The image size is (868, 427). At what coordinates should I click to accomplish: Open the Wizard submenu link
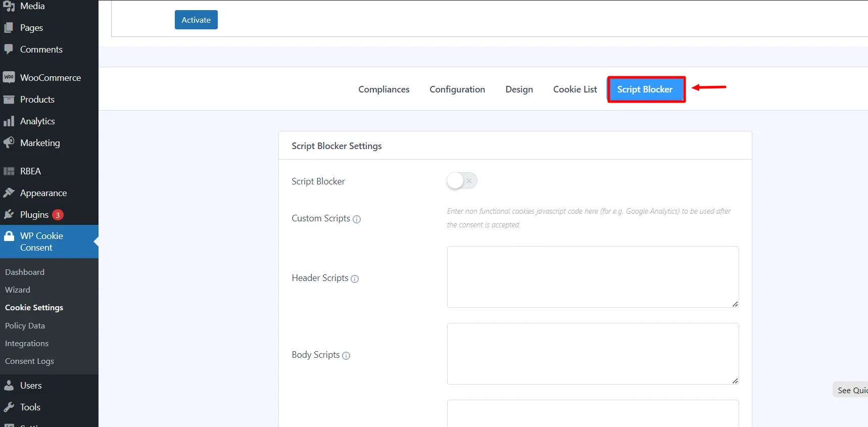[x=18, y=290]
